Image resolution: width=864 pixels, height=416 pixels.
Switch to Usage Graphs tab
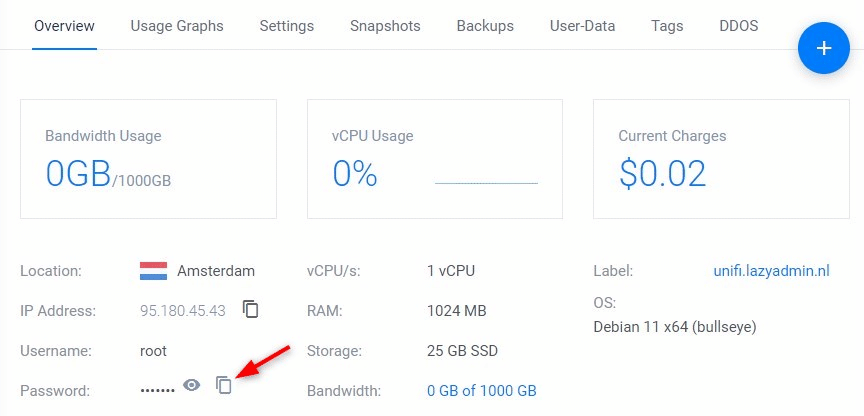(x=177, y=26)
